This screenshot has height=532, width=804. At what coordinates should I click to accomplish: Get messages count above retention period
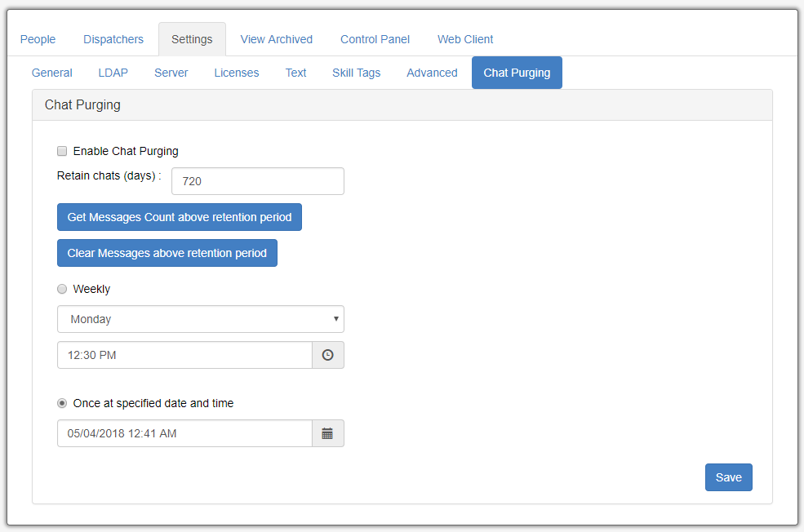pos(179,217)
